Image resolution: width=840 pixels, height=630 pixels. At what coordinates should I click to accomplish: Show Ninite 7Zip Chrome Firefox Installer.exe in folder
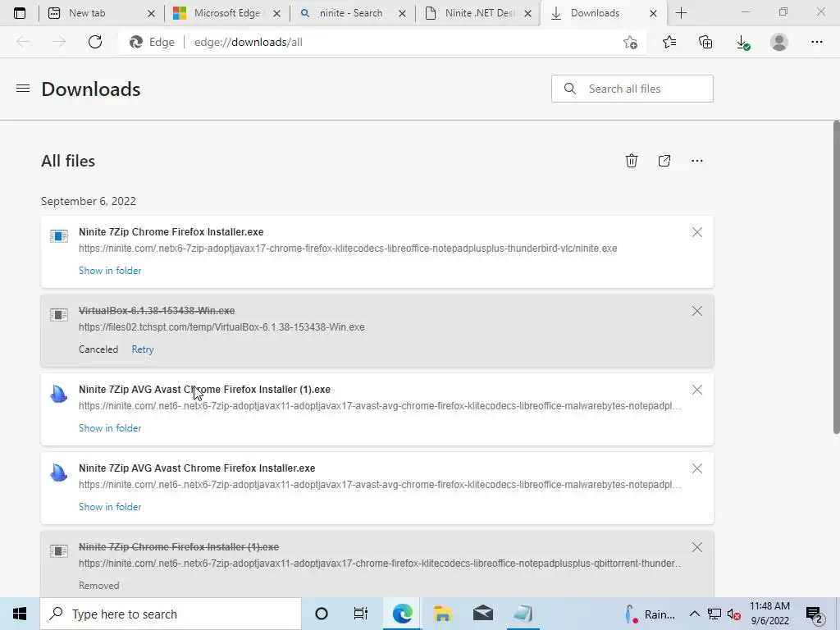point(110,271)
